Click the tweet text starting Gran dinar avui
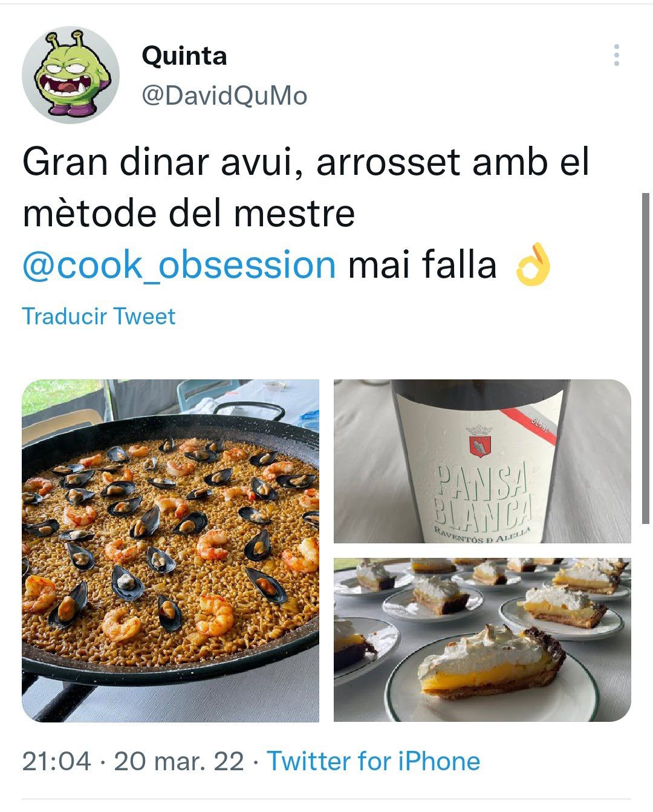This screenshot has height=812, width=653. [x=305, y=214]
